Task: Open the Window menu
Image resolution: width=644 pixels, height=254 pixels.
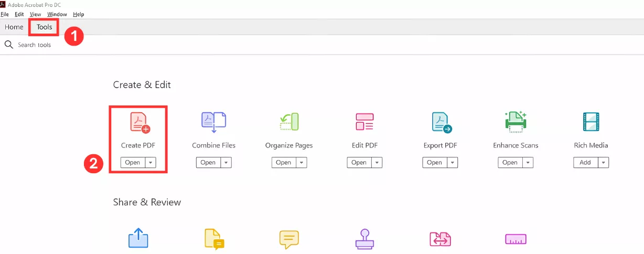Action: click(x=57, y=14)
